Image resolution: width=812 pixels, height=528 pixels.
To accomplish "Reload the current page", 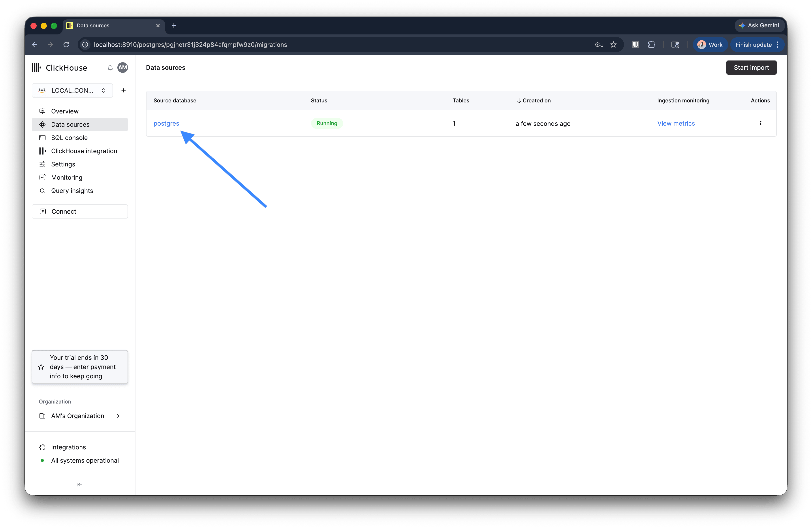I will (x=66, y=45).
